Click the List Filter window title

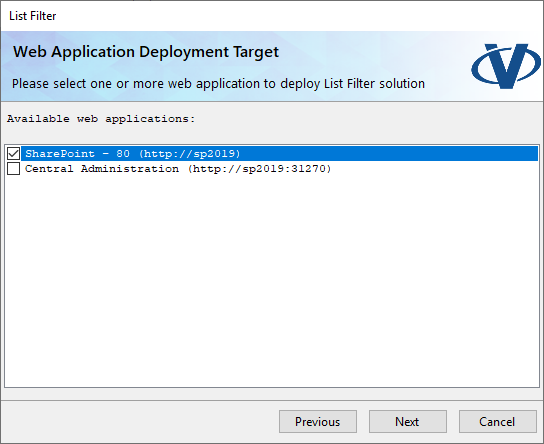pyautogui.click(x=33, y=16)
